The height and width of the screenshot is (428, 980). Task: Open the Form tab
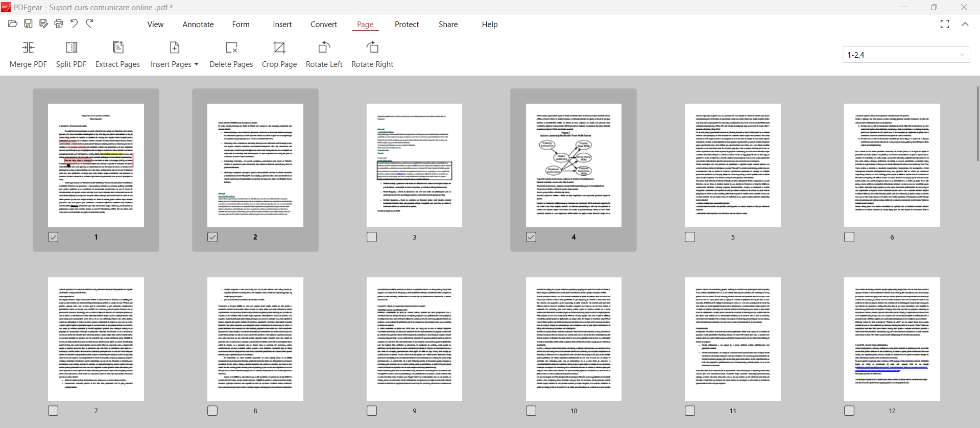tap(241, 25)
